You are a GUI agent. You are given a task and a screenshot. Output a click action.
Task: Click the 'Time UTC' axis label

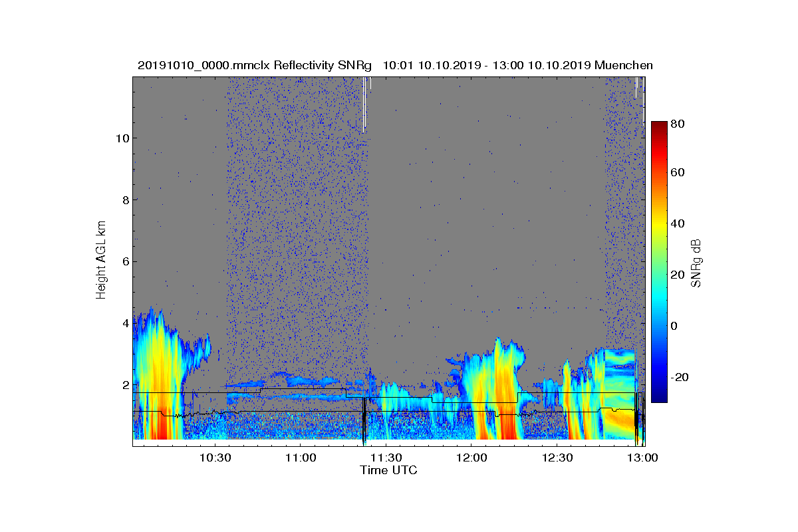[389, 470]
